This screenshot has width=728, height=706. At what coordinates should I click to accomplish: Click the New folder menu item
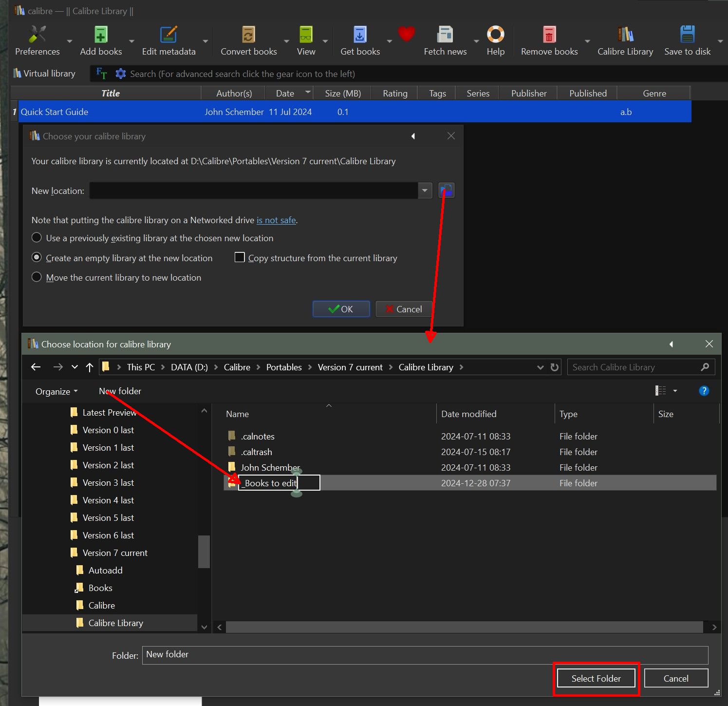point(120,391)
